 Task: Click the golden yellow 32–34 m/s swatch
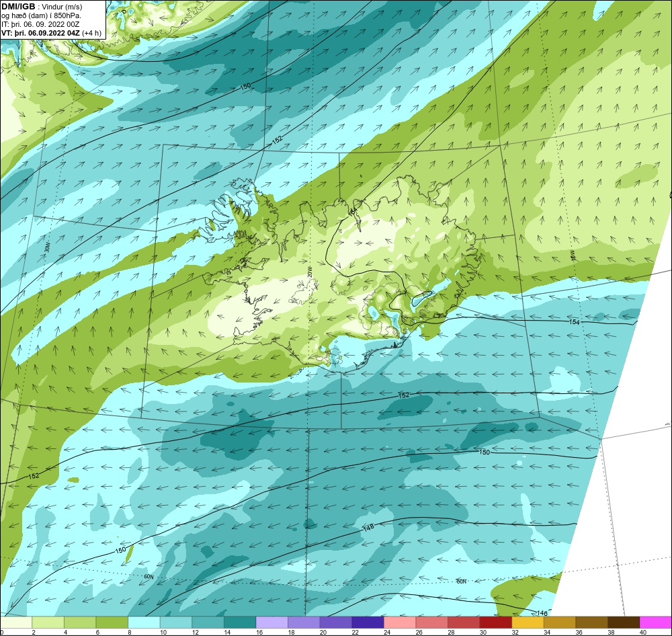point(528,622)
